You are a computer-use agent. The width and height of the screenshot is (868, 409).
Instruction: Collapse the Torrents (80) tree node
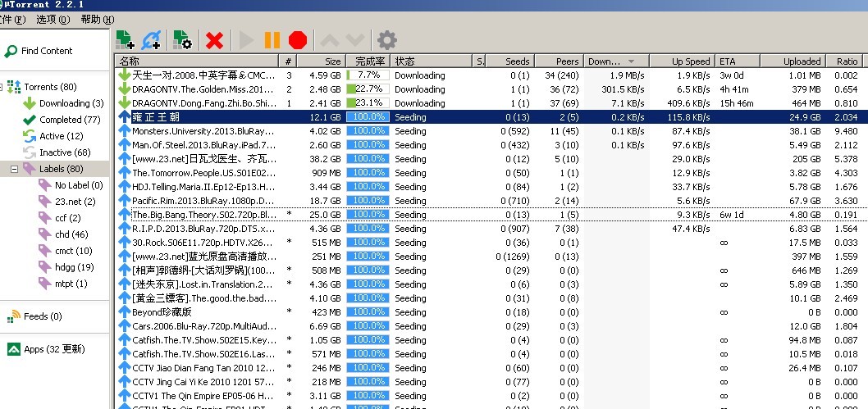pos(1,87)
